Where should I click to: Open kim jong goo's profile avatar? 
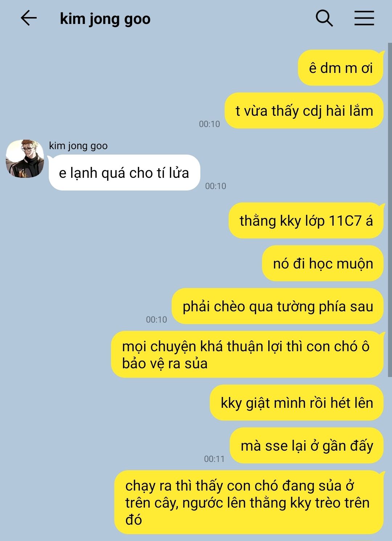point(25,159)
